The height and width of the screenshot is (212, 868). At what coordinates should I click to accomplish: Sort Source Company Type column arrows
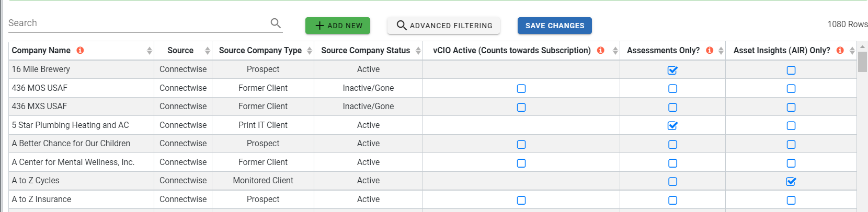tap(310, 51)
